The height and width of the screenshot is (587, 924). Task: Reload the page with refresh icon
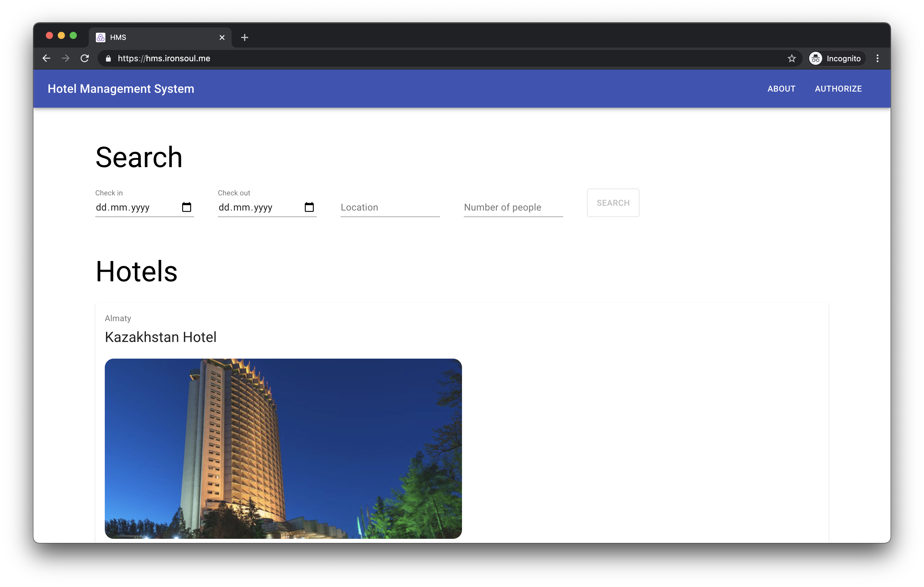pos(85,58)
